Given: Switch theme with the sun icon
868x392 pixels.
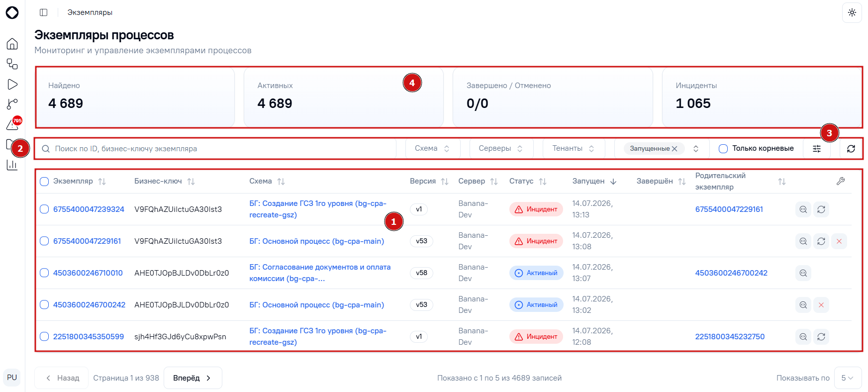Looking at the screenshot, I should 852,12.
